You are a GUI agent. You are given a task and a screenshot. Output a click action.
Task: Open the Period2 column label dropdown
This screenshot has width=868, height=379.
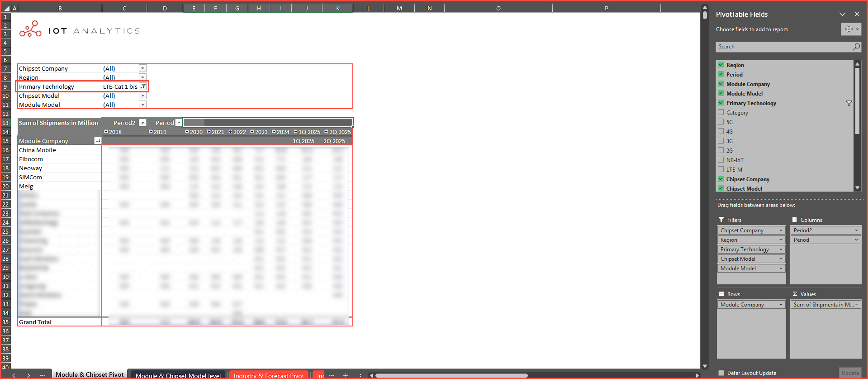click(x=142, y=123)
